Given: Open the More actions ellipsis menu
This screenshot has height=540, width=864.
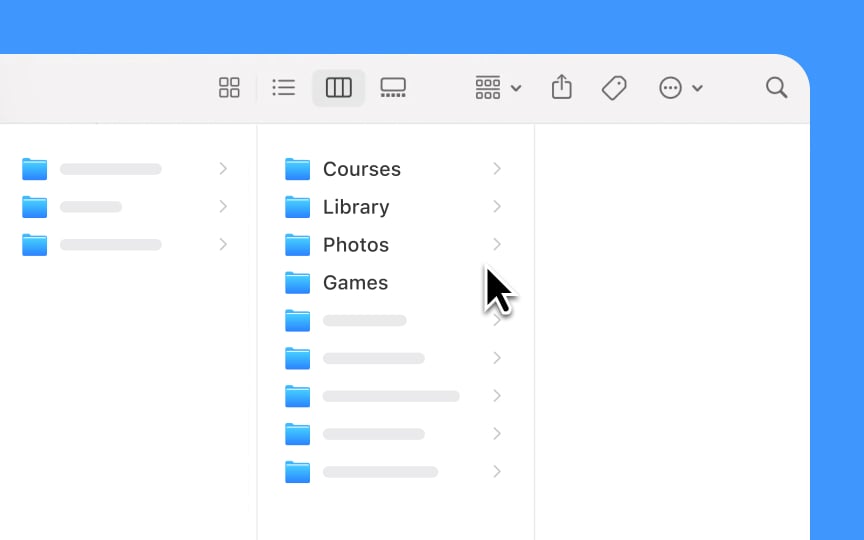Looking at the screenshot, I should click(x=680, y=88).
